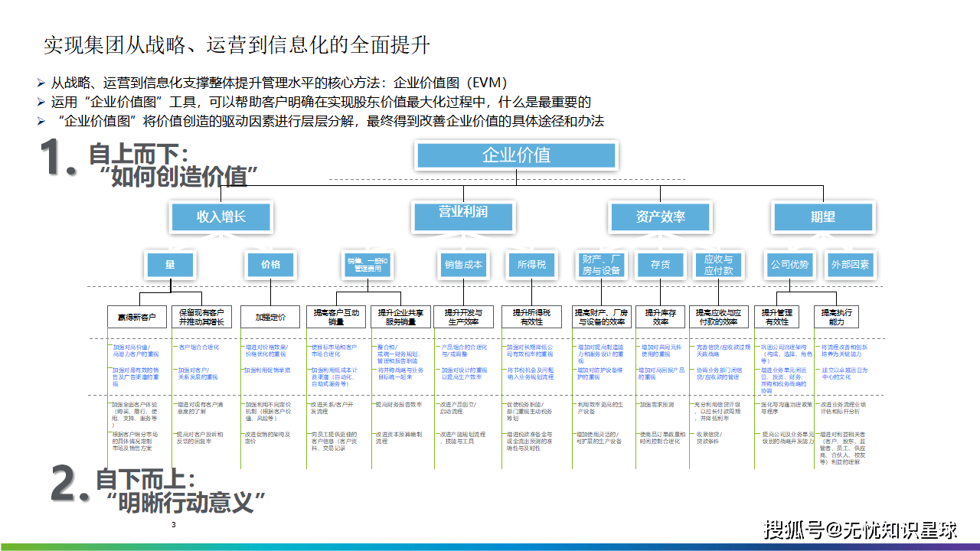Screen dimensions: 980x551
Task: Select the 提高应收与应付款的效率 box
Action: point(718,317)
